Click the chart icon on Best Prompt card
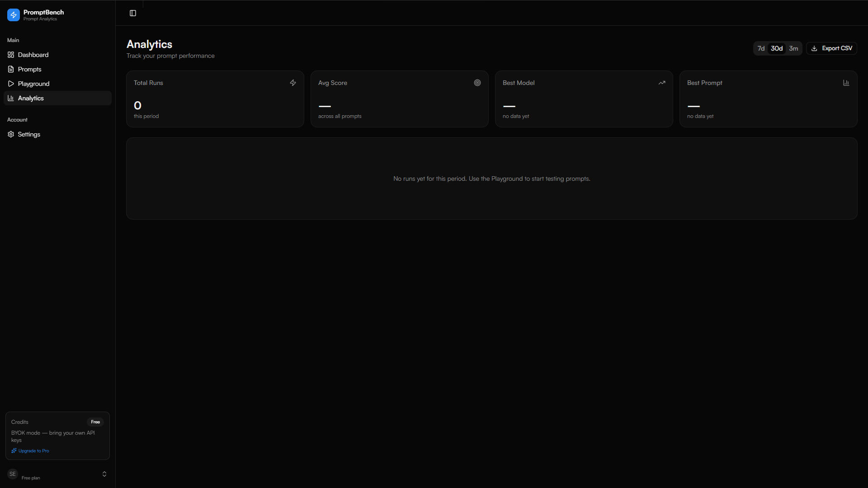Image resolution: width=868 pixels, height=488 pixels. pyautogui.click(x=846, y=83)
